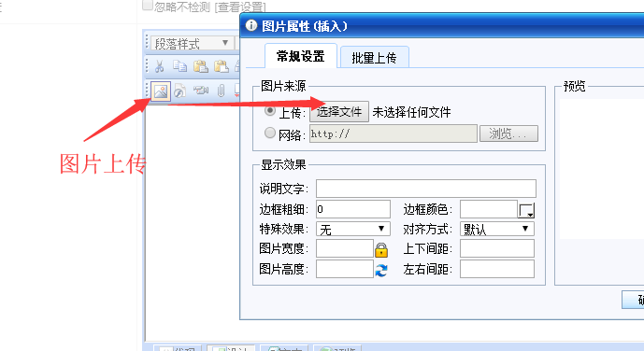This screenshot has width=644, height=351.
Task: Open the 段落样式 dropdown
Action: (x=193, y=44)
